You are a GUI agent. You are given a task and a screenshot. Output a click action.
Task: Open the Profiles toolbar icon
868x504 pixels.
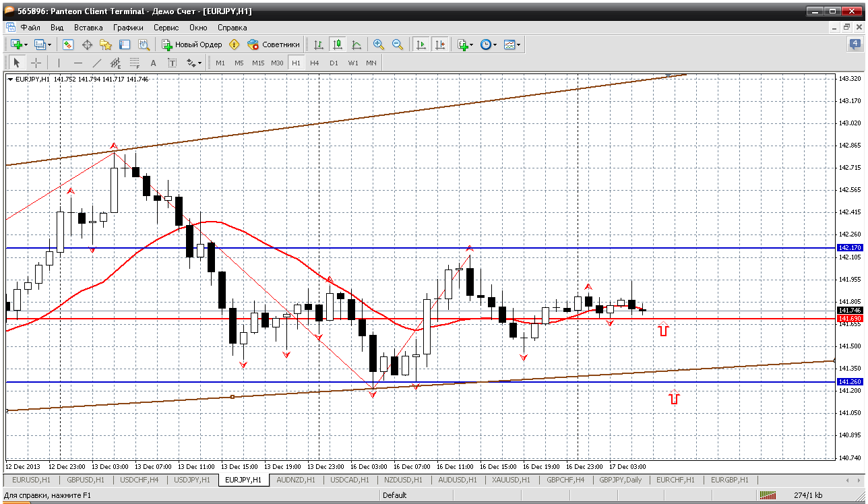(x=39, y=44)
